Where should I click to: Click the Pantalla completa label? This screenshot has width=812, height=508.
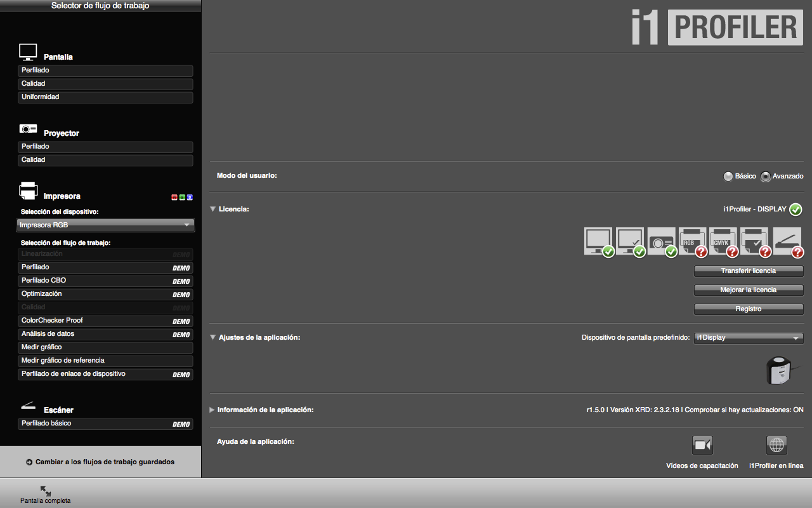pos(45,501)
